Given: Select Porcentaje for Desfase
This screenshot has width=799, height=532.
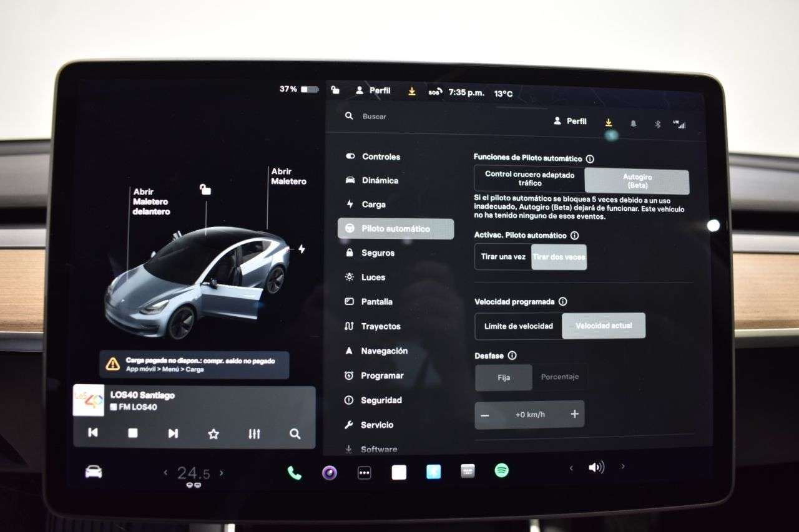Looking at the screenshot, I should tap(559, 377).
